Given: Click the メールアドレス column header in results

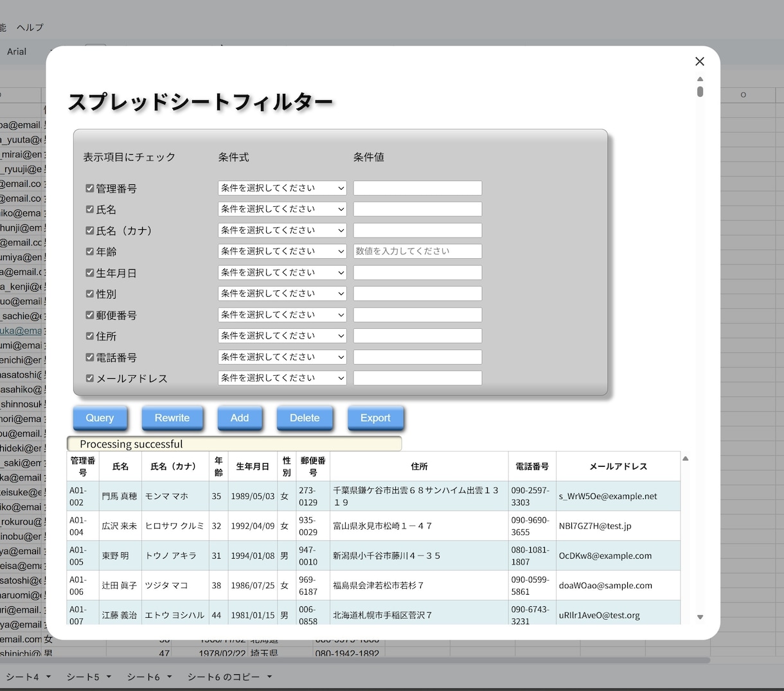Looking at the screenshot, I should (x=618, y=466).
